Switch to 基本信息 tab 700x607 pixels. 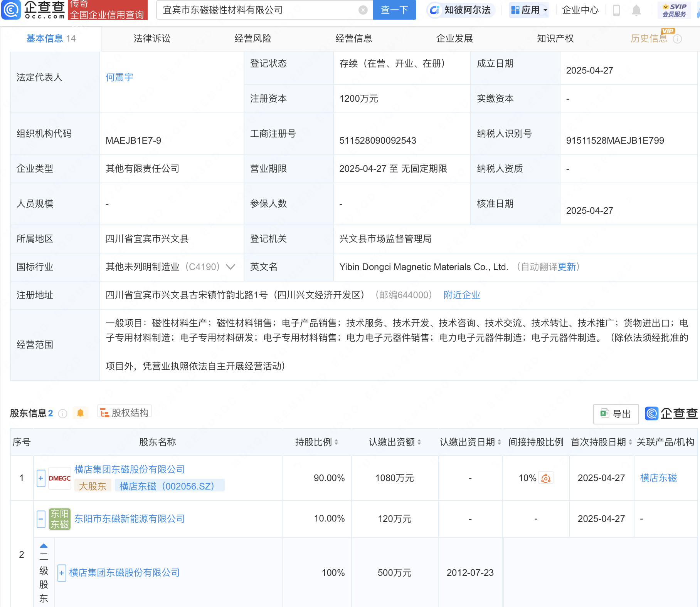(51, 39)
